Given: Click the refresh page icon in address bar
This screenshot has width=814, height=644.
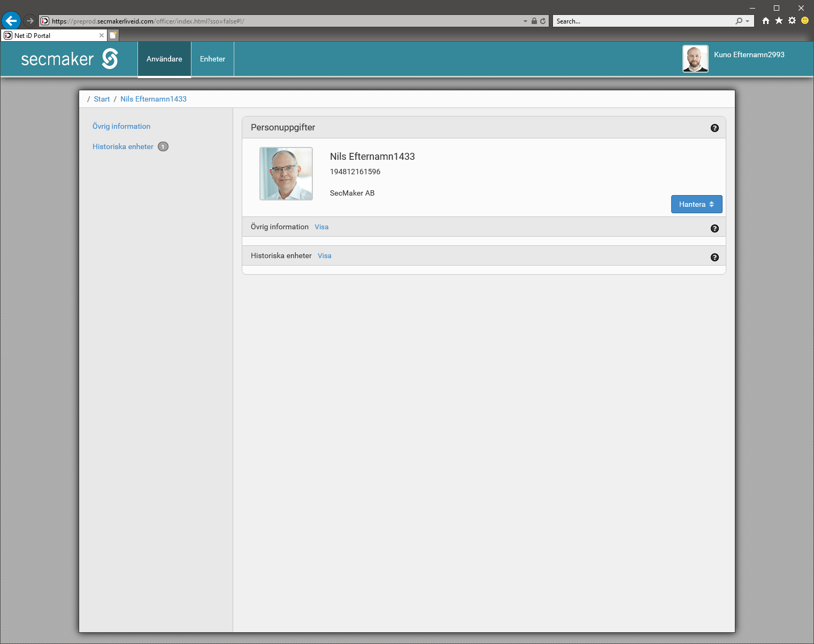Looking at the screenshot, I should pos(543,21).
